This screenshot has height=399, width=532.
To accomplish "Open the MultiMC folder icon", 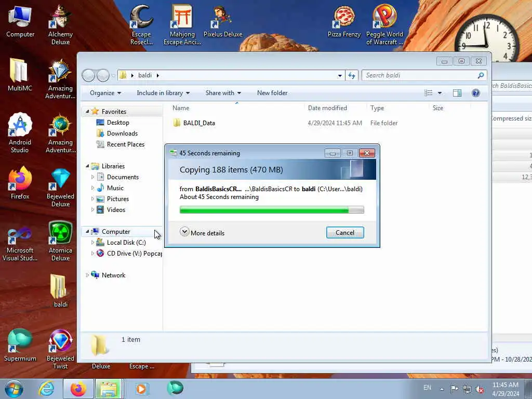I will tap(20, 75).
